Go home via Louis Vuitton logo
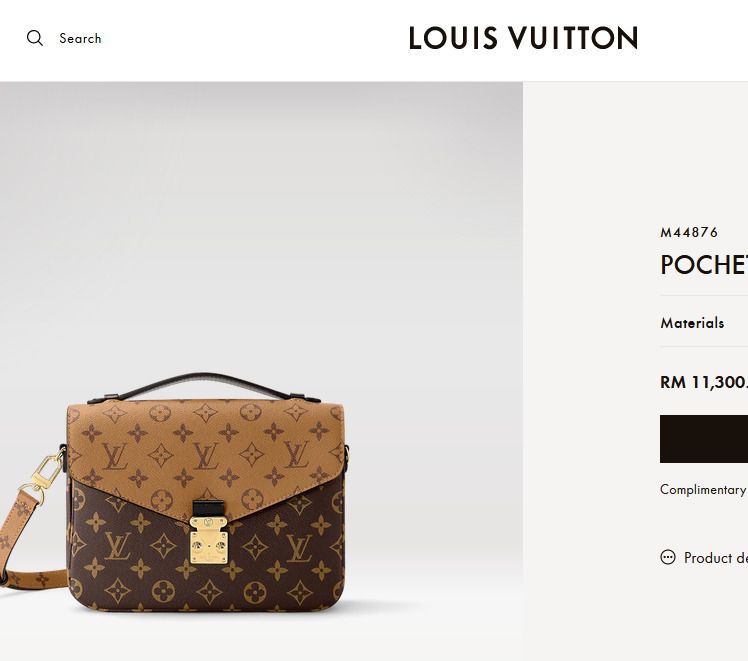Image resolution: width=748 pixels, height=661 pixels. [x=523, y=38]
